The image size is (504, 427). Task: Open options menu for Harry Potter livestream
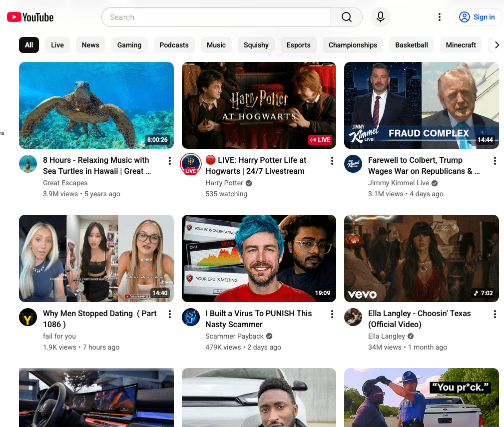[332, 161]
